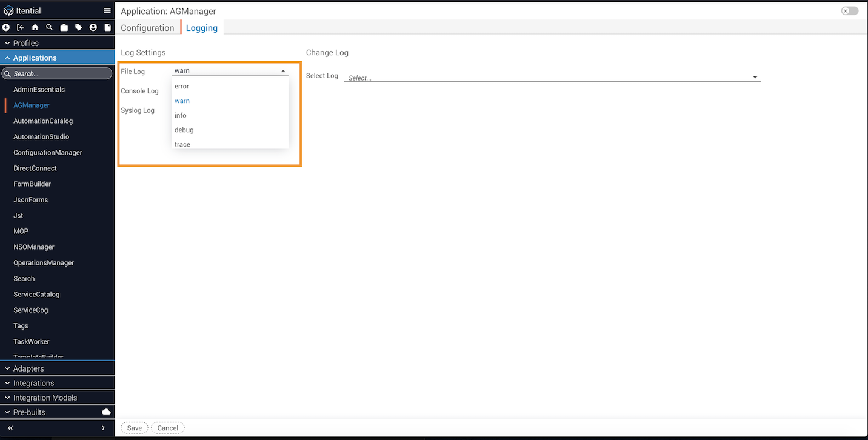
Task: Collapse sidebar with double-chevron left icon
Action: (x=10, y=428)
